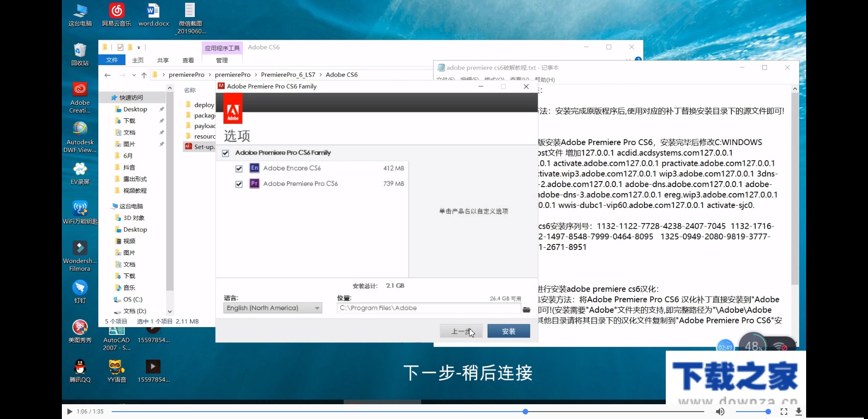868x419 pixels.
Task: Go back with the 上一步 button
Action: pos(460,331)
